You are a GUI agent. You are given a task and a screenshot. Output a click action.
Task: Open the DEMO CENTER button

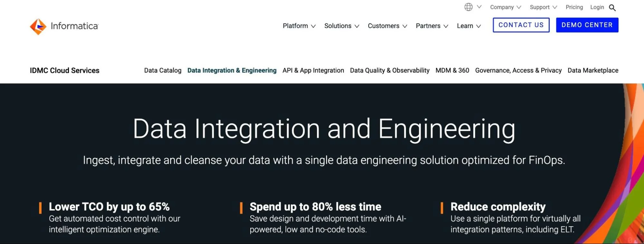pyautogui.click(x=587, y=25)
